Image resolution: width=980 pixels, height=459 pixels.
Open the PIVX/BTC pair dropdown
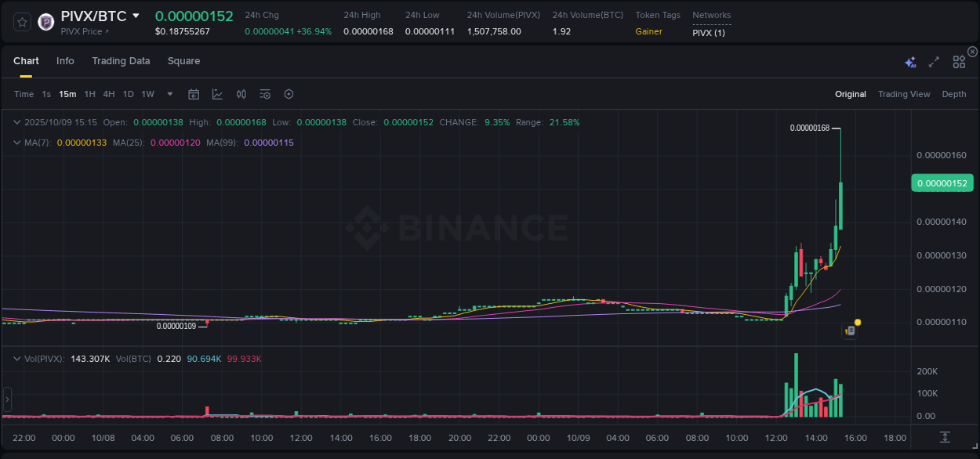137,15
